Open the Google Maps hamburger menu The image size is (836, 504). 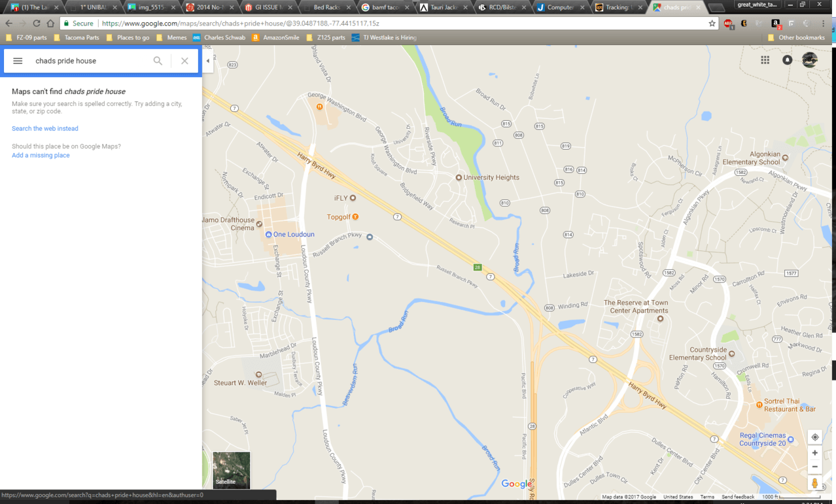(18, 61)
